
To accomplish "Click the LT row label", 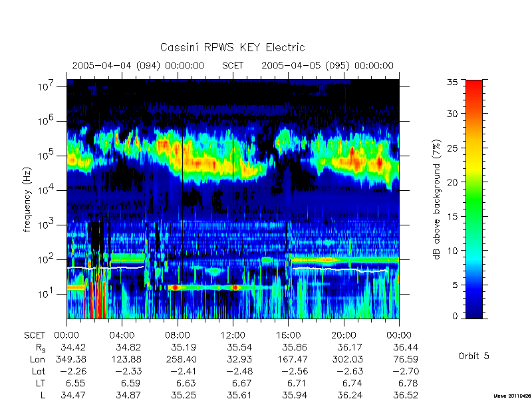I will click(x=41, y=384).
